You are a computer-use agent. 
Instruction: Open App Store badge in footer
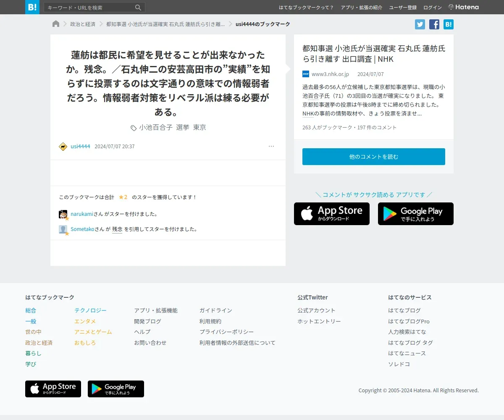click(53, 389)
